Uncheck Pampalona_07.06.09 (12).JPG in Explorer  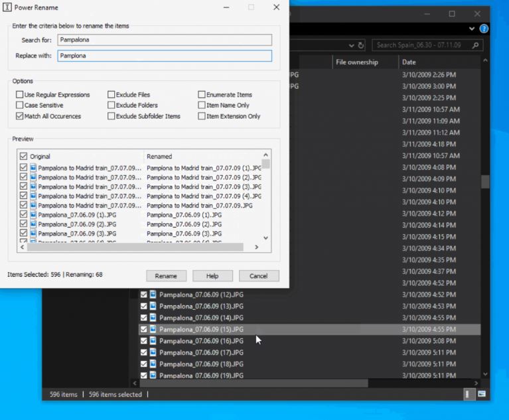(144, 295)
